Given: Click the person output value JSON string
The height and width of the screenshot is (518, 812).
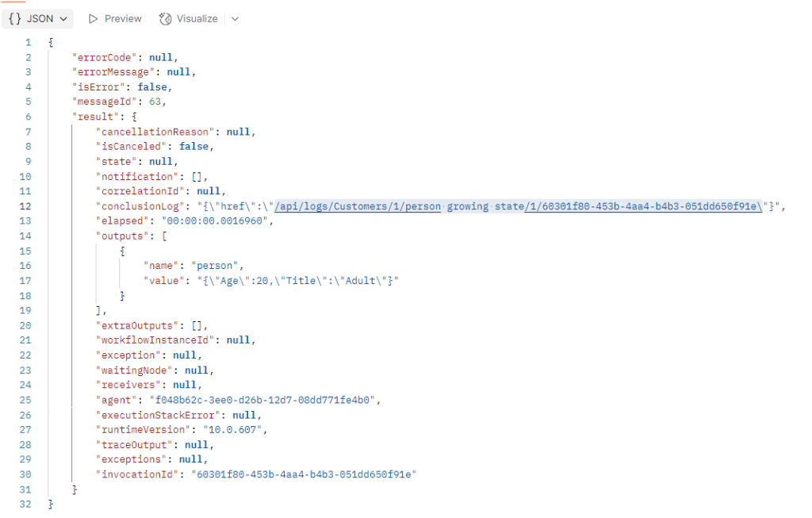Looking at the screenshot, I should tap(298, 281).
